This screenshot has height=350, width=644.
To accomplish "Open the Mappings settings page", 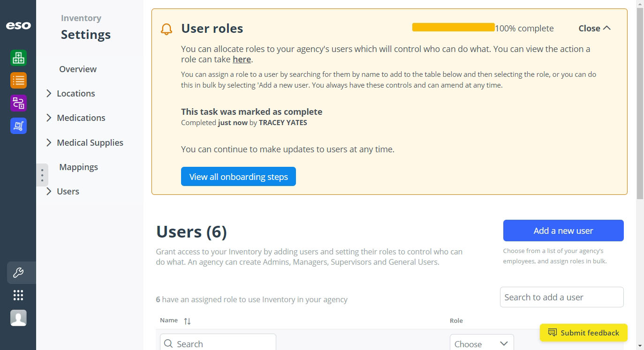I will point(79,167).
